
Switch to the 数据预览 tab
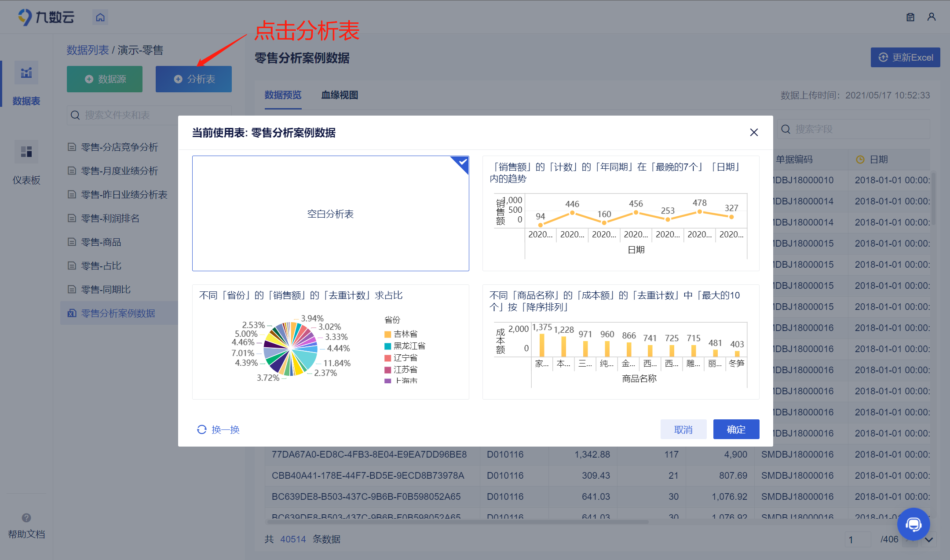tap(283, 95)
